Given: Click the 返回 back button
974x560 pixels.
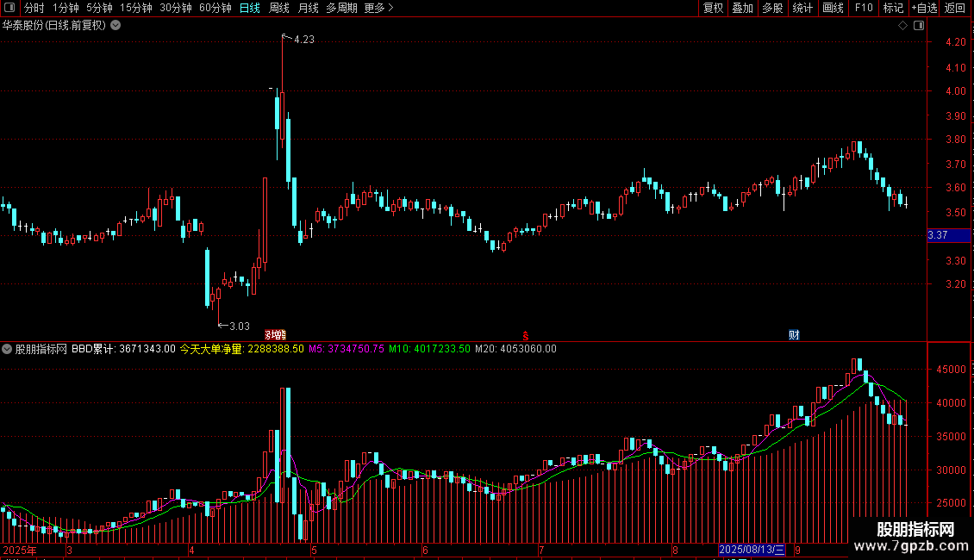Looking at the screenshot, I should (x=955, y=8).
